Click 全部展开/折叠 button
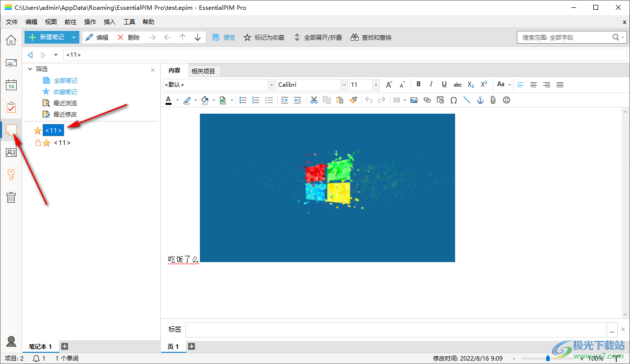The width and height of the screenshot is (630, 364). pyautogui.click(x=317, y=37)
